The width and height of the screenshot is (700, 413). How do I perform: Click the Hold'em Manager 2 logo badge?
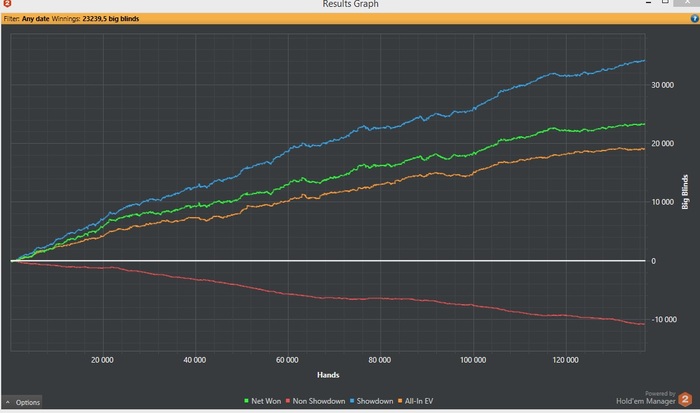[x=685, y=399]
